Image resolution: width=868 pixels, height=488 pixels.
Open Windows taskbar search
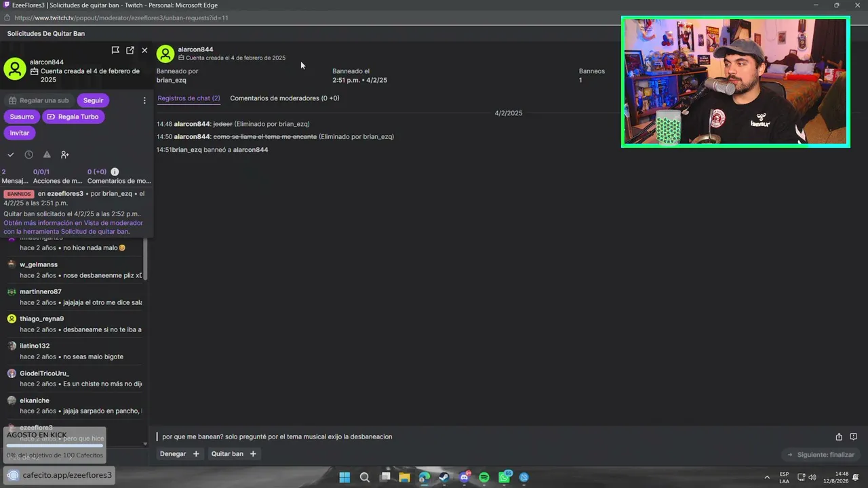pyautogui.click(x=365, y=477)
